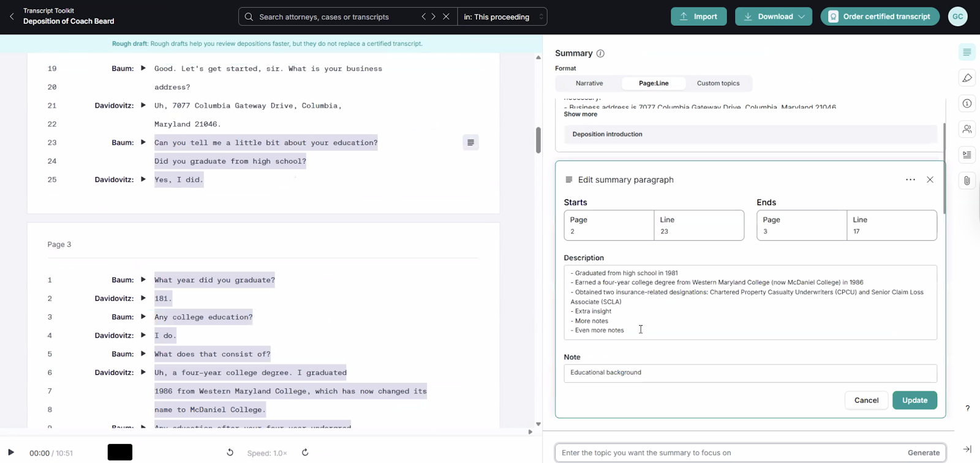Image resolution: width=980 pixels, height=463 pixels.
Task: Click the Update button
Action: click(x=914, y=400)
